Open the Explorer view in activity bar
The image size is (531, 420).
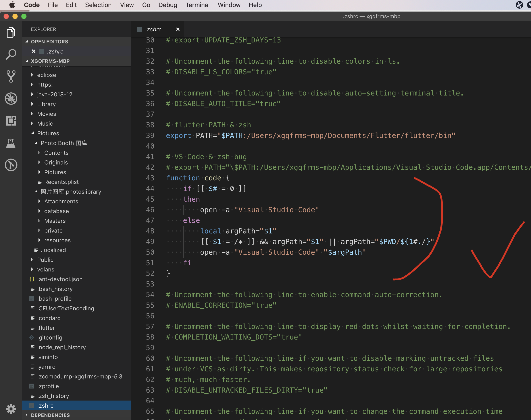point(11,32)
